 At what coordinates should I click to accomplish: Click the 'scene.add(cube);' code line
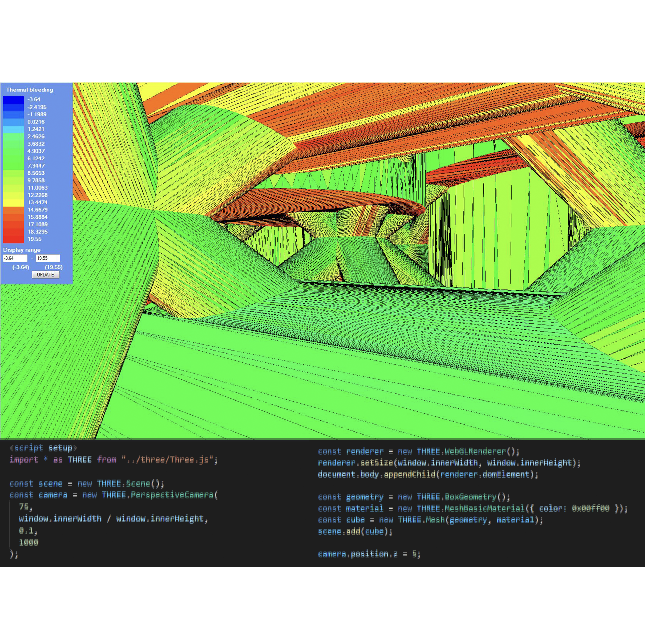coord(355,531)
